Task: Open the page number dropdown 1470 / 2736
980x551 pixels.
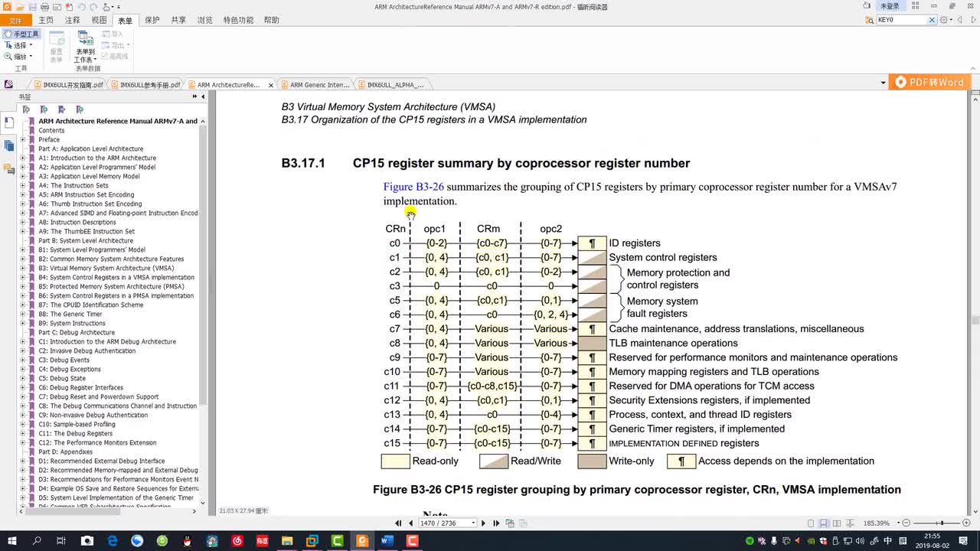Action: click(473, 523)
